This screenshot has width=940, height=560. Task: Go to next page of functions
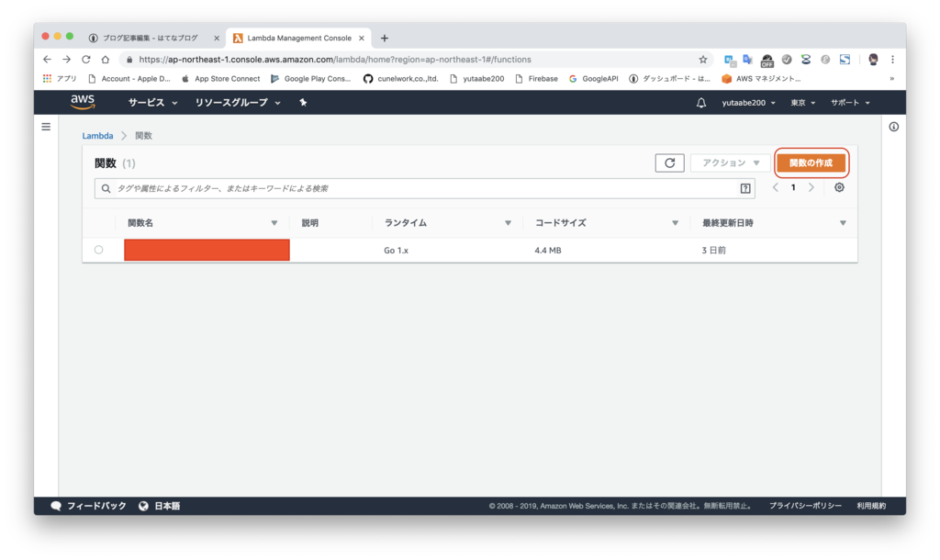[811, 187]
